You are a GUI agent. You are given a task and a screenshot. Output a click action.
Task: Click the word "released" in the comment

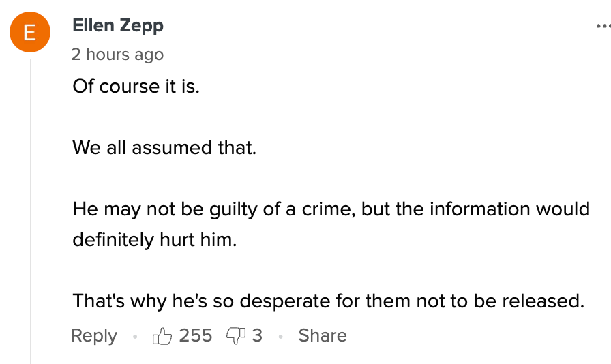540,301
